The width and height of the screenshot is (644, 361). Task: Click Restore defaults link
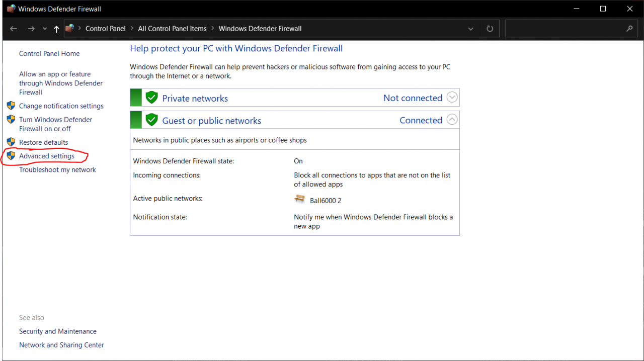pos(43,142)
